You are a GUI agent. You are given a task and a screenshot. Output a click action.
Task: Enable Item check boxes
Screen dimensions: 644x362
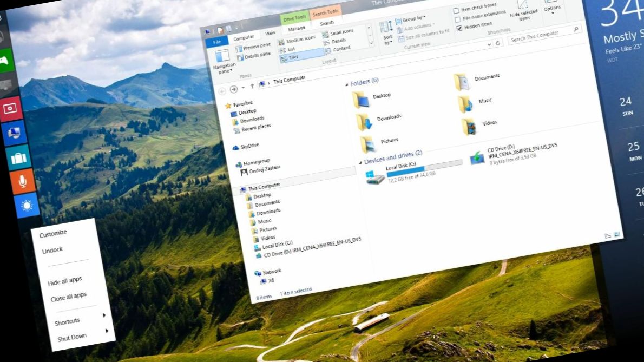pyautogui.click(x=475, y=8)
